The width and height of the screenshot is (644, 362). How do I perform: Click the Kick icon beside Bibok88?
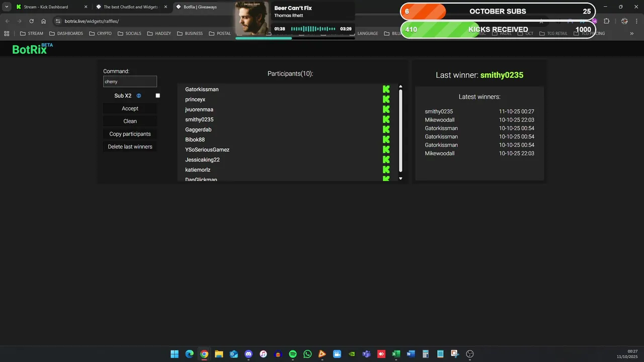coord(386,139)
